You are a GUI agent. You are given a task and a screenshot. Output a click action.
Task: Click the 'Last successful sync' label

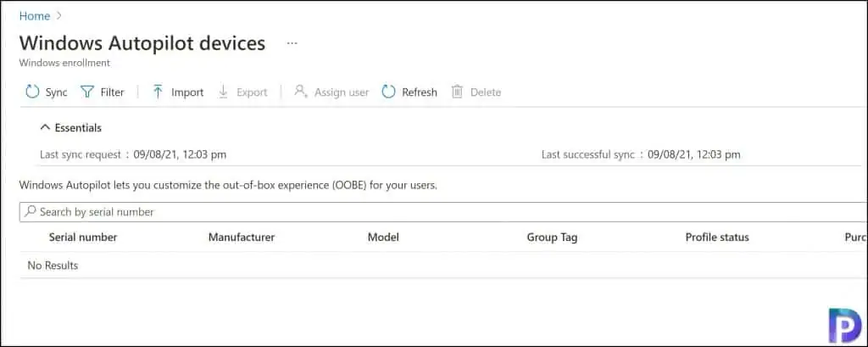click(x=588, y=154)
